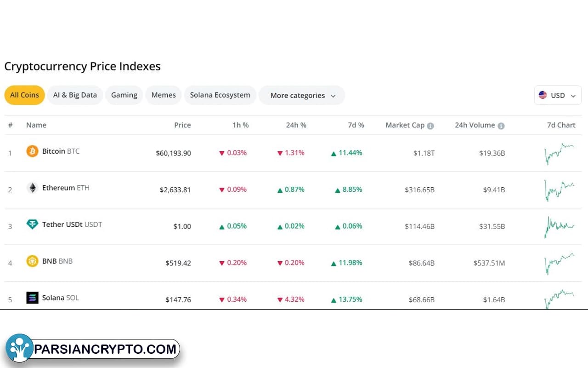588x368 pixels.
Task: Open the USD currency selector
Action: pyautogui.click(x=558, y=95)
